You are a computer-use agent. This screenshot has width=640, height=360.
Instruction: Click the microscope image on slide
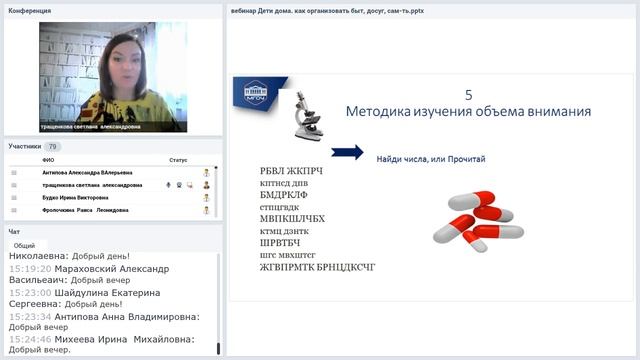click(308, 116)
